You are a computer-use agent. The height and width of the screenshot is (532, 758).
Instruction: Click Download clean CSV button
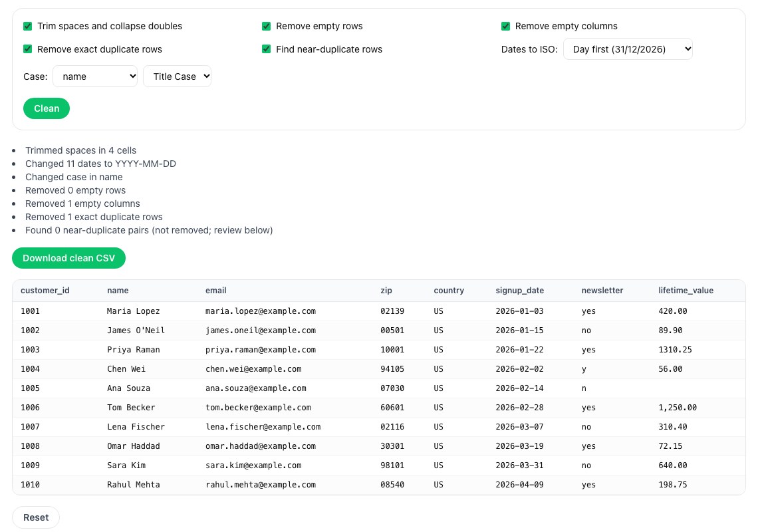click(x=68, y=258)
